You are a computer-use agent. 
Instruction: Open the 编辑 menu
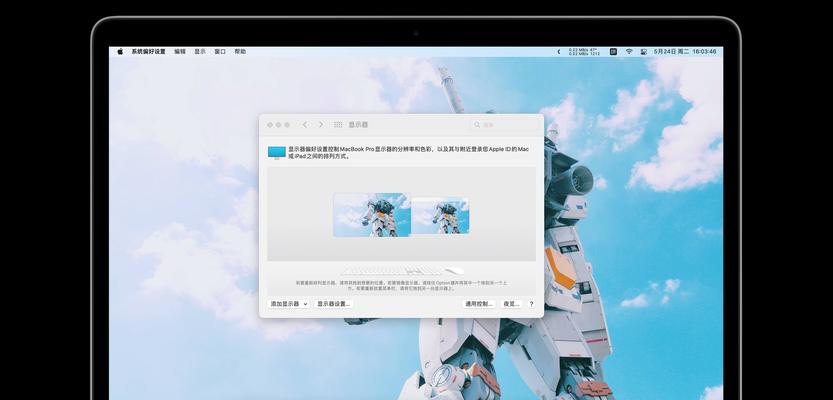tap(180, 52)
